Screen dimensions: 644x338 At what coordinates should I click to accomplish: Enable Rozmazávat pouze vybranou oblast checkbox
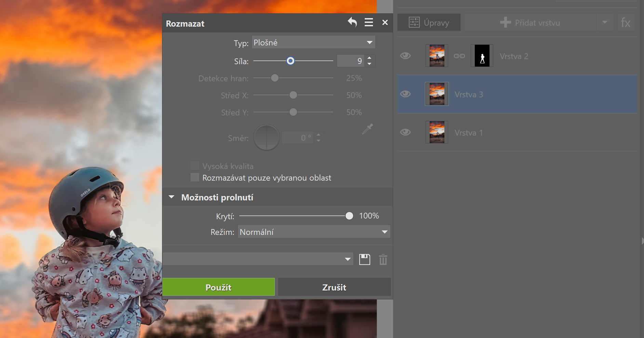[x=195, y=178]
